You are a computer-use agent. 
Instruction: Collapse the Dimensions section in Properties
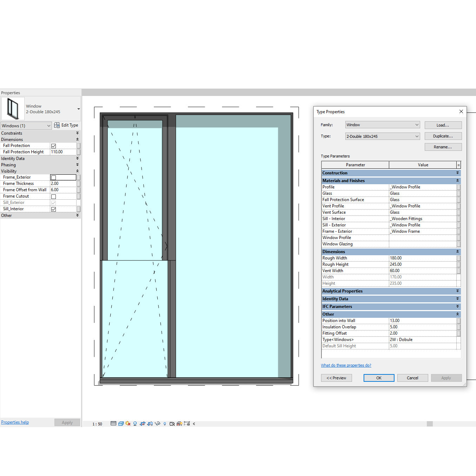click(78, 139)
